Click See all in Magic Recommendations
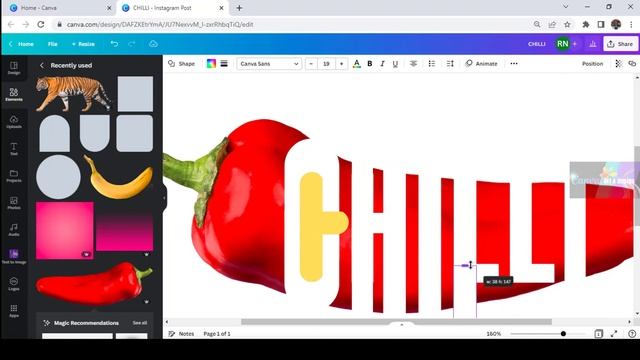The height and width of the screenshot is (360, 640). click(x=140, y=323)
